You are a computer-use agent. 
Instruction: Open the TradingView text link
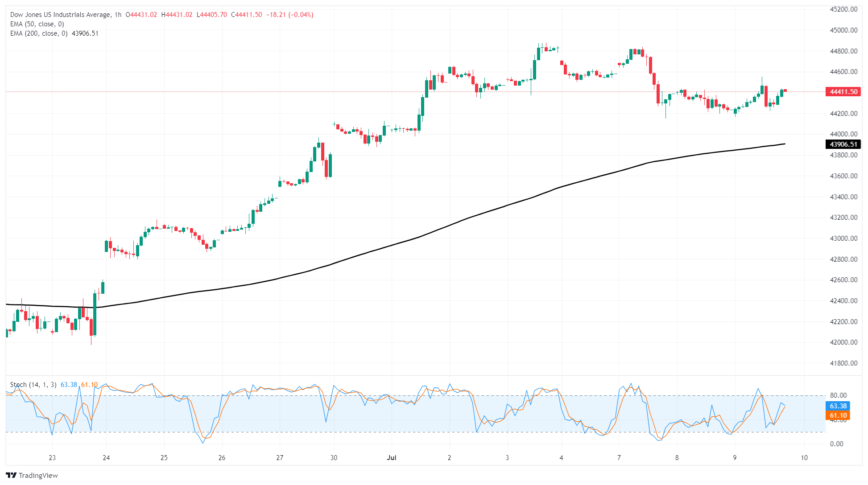coord(38,475)
